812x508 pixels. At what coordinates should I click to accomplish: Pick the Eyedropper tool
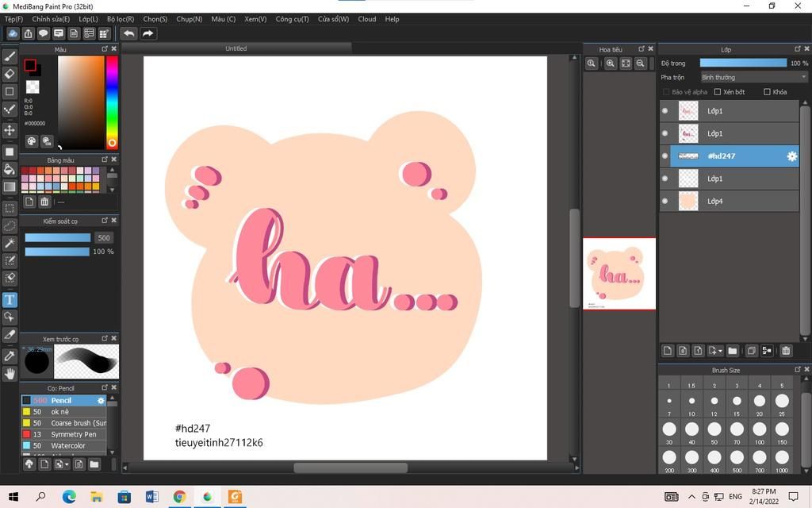click(x=10, y=356)
